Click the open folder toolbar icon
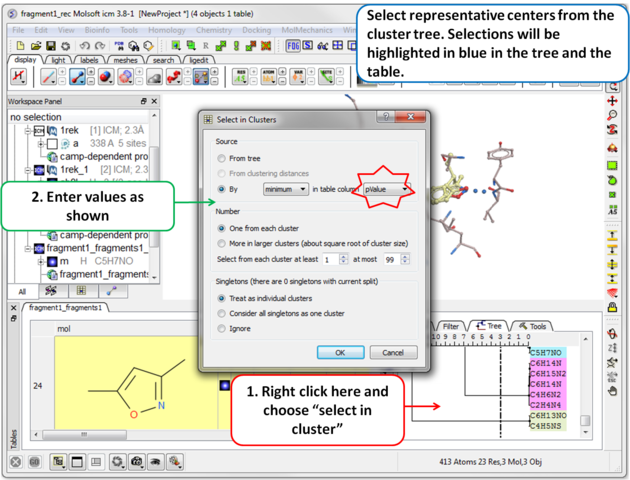 click(x=36, y=46)
